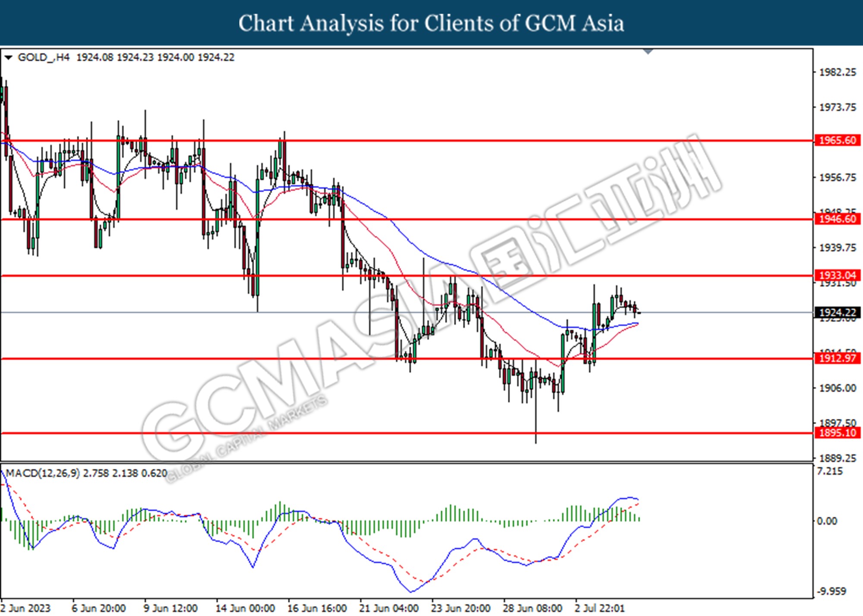The height and width of the screenshot is (616, 863).
Task: Click the 1889.25 price scale value
Action: click(838, 458)
